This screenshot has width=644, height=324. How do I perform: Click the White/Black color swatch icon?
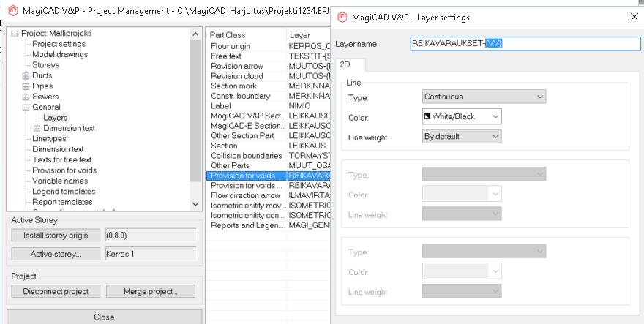click(427, 116)
